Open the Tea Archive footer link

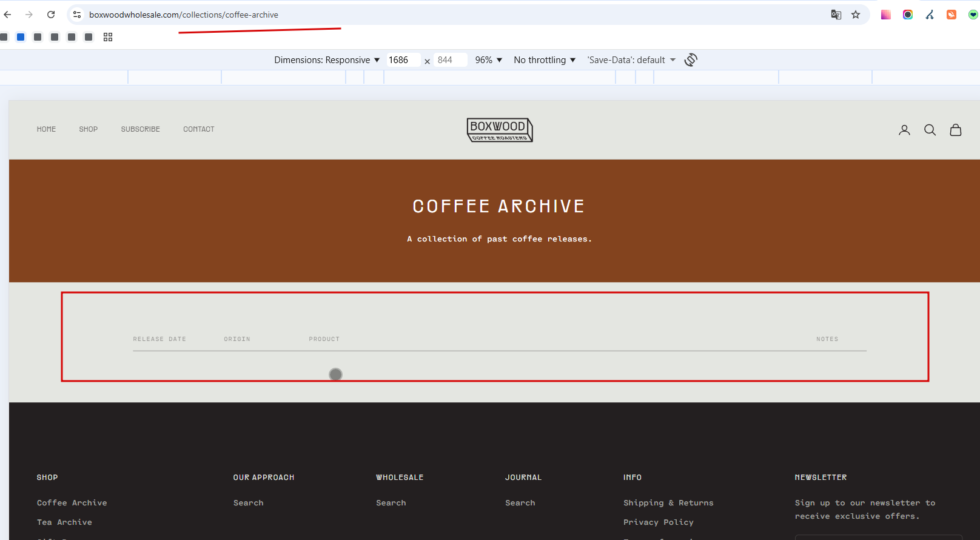tap(65, 522)
